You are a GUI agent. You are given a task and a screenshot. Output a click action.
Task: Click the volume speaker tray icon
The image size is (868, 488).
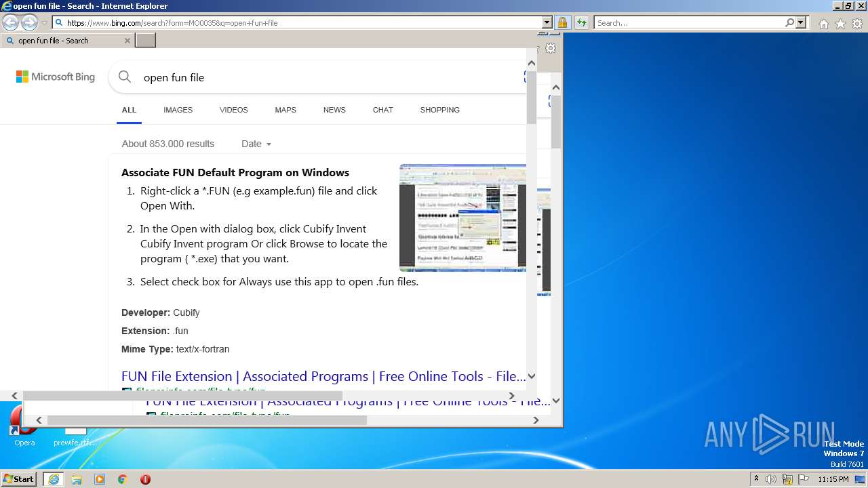tap(771, 479)
